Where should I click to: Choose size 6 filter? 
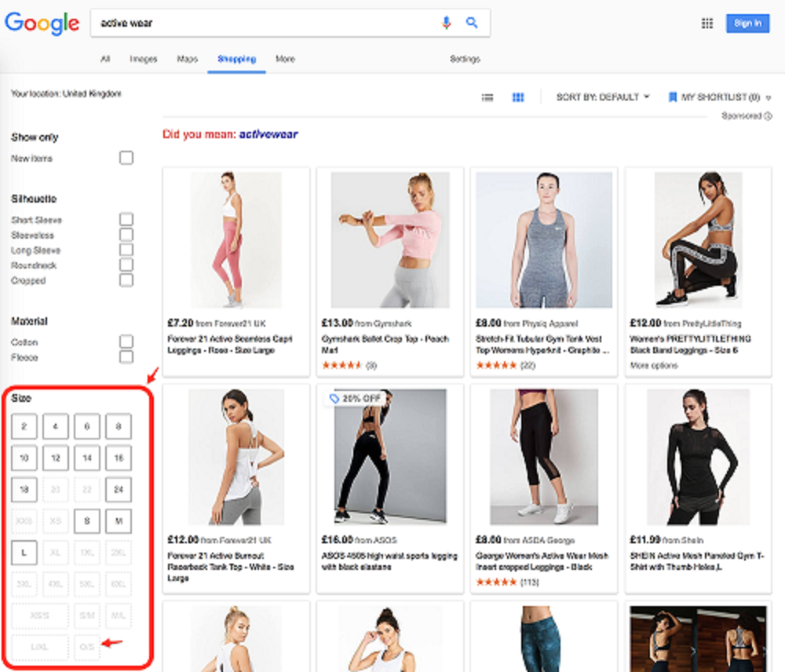pos(87,426)
